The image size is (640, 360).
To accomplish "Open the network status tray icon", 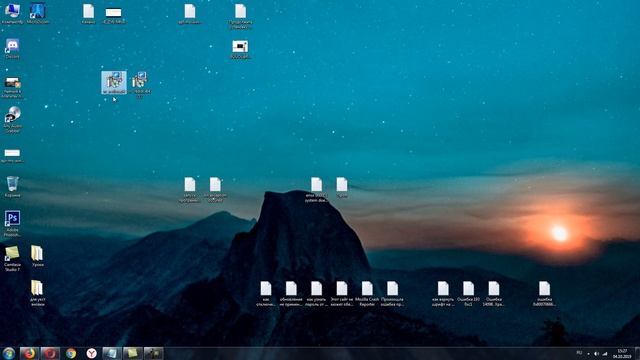I will click(x=605, y=353).
